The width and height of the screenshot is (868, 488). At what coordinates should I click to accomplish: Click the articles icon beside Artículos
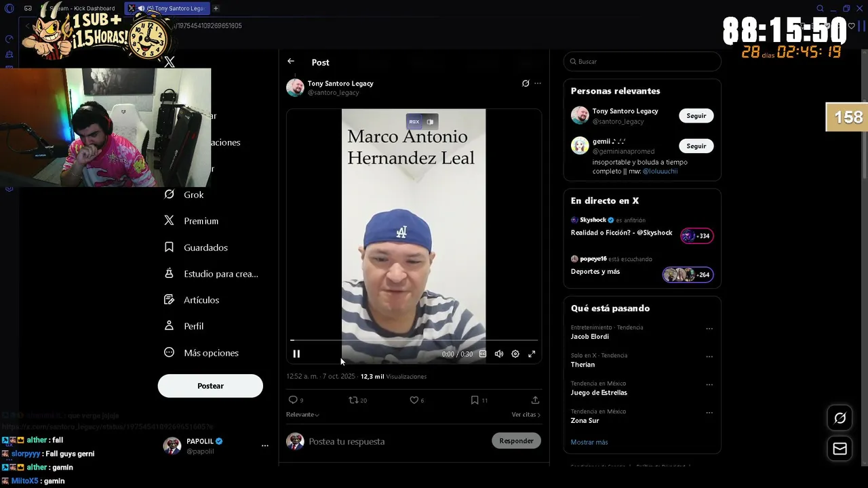(x=170, y=300)
